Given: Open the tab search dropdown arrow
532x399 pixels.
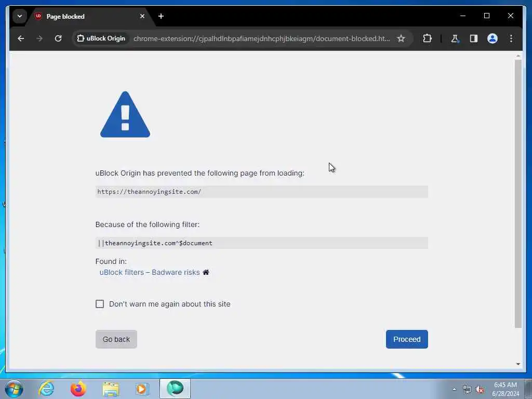Looking at the screenshot, I should [x=20, y=16].
